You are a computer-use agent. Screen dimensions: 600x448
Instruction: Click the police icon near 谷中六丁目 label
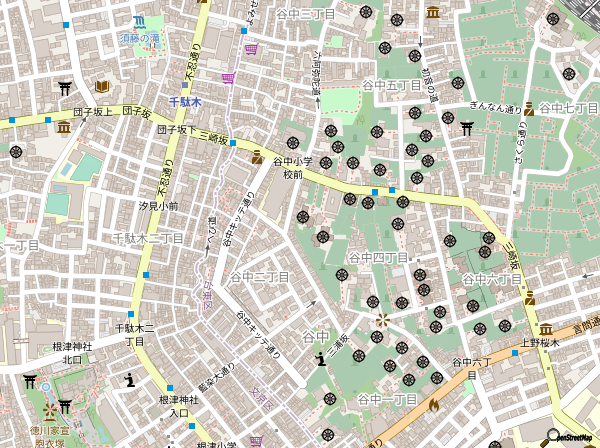tap(529, 298)
